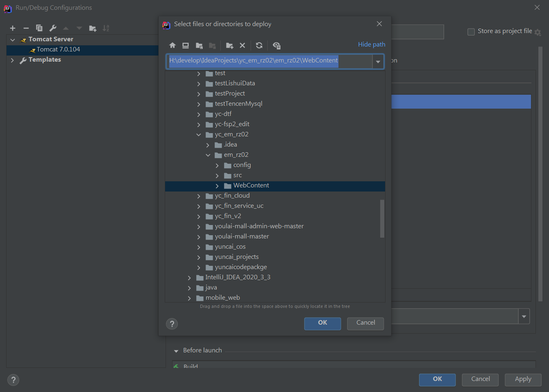Move configuration up arrow
The width and height of the screenshot is (549, 392).
click(66, 28)
